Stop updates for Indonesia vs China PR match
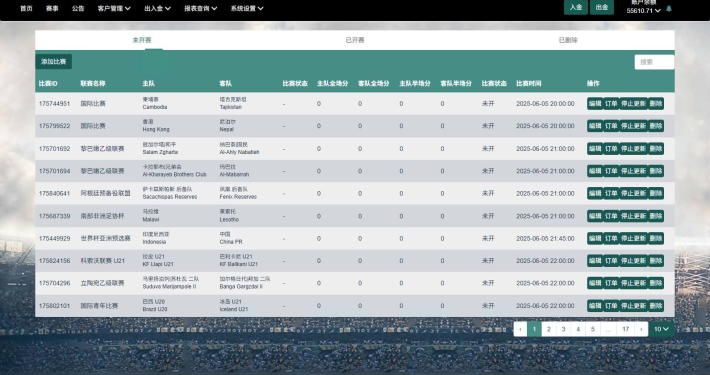Screen dimensions: 710x375 [633, 238]
